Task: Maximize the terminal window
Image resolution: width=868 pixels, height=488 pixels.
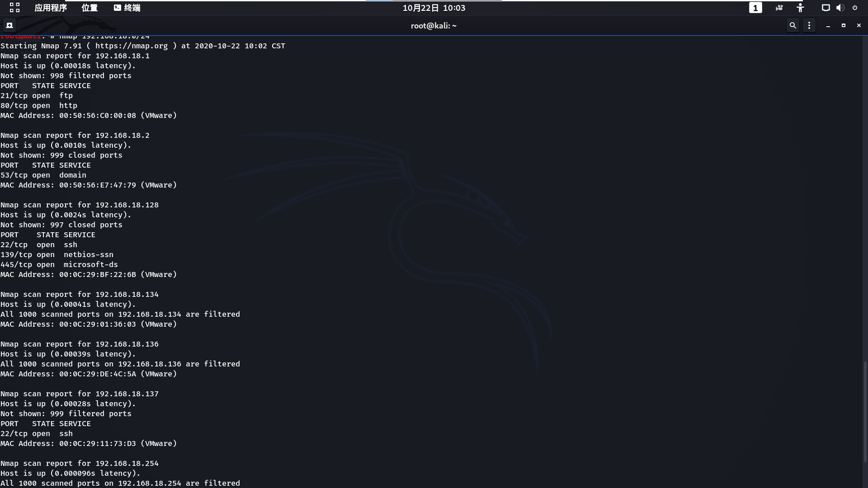Action: point(843,26)
